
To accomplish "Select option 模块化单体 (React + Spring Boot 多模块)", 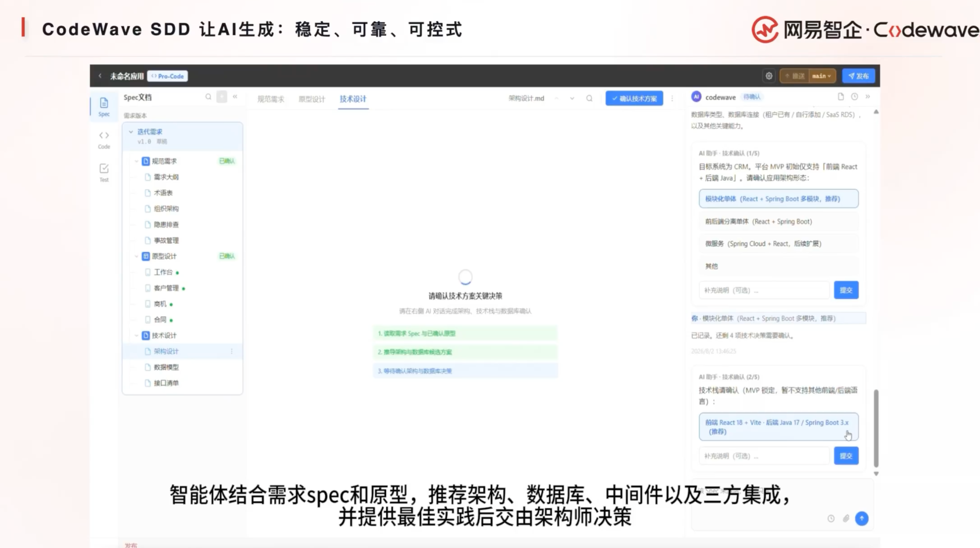I will click(778, 199).
